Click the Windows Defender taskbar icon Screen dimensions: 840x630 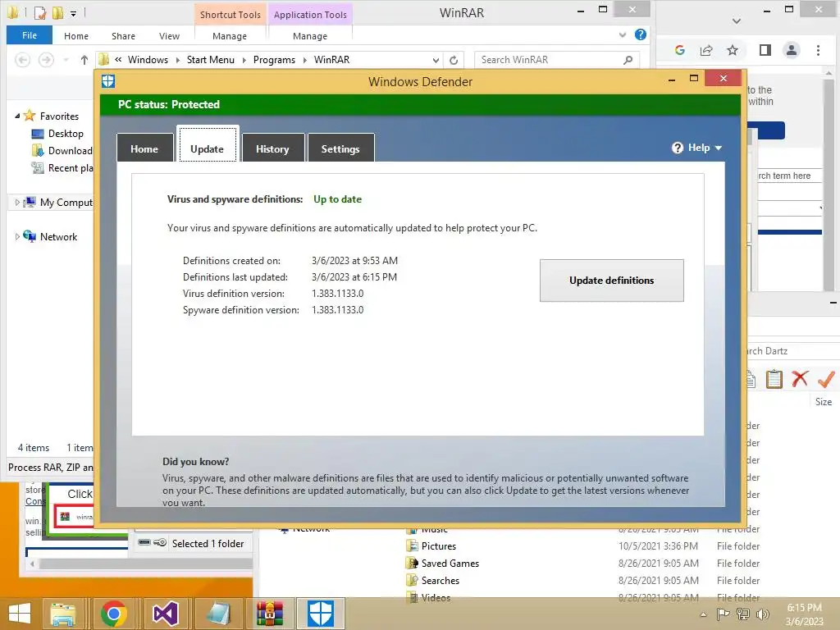[321, 614]
